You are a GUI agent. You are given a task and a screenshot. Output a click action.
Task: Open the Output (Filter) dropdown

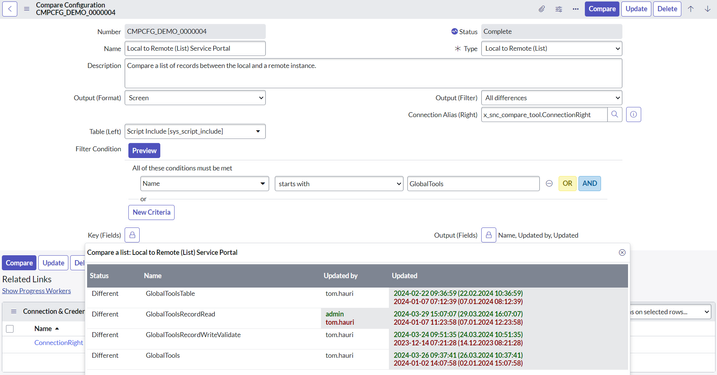tap(551, 98)
